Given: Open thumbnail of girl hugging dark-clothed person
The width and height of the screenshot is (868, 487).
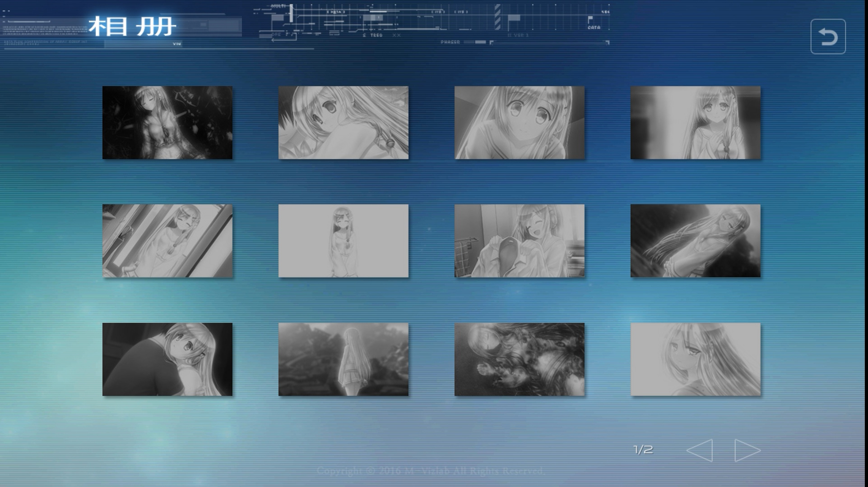Looking at the screenshot, I should coord(167,359).
